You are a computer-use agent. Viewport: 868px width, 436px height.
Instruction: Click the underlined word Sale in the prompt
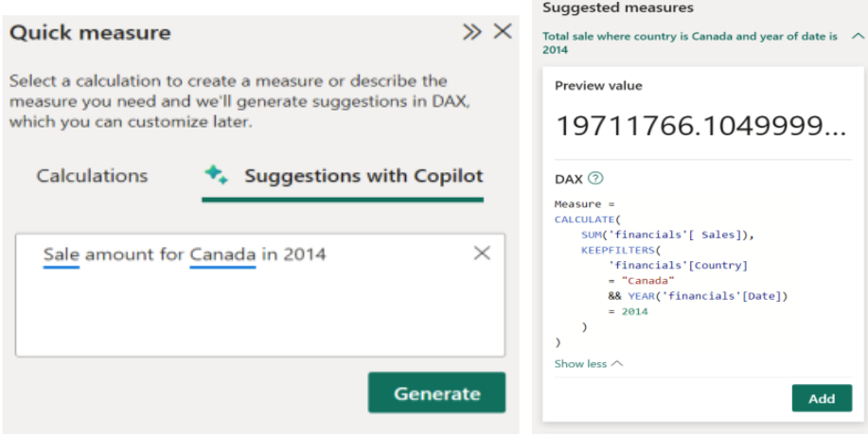(62, 254)
